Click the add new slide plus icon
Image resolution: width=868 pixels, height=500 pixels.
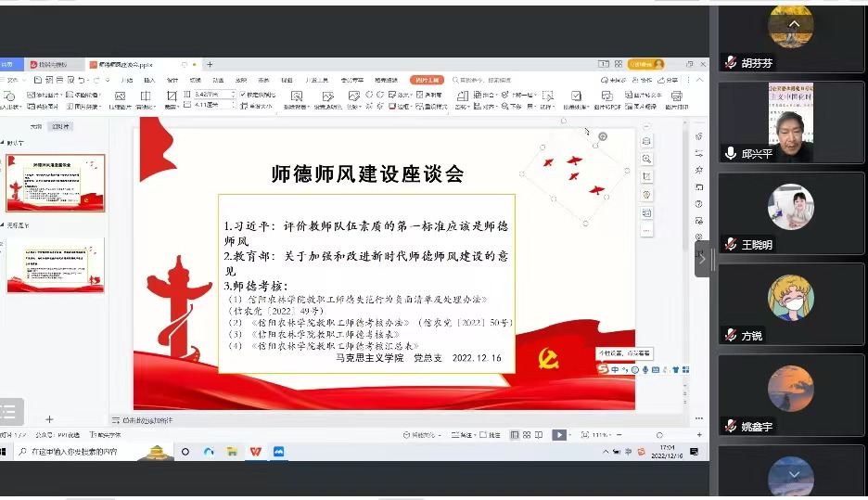[x=49, y=419]
